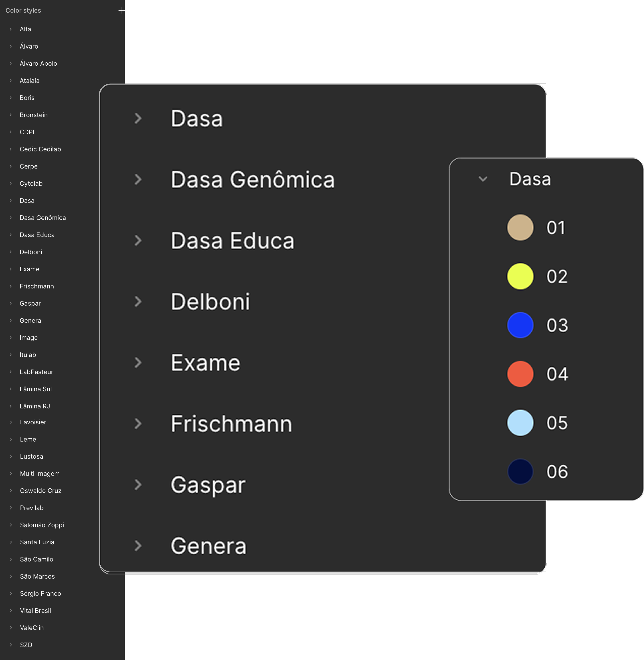Select the yellow 02 color swatch
Screen dimensions: 644x660
tap(520, 276)
